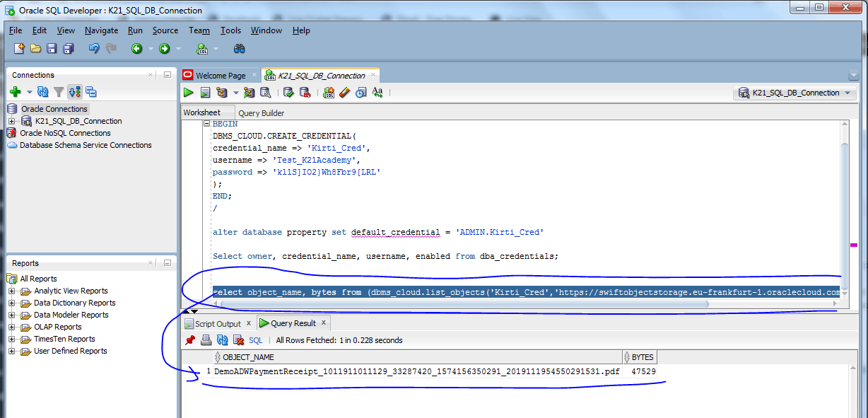The image size is (868, 418).
Task: Click the Redo arrow icon
Action: (111, 49)
